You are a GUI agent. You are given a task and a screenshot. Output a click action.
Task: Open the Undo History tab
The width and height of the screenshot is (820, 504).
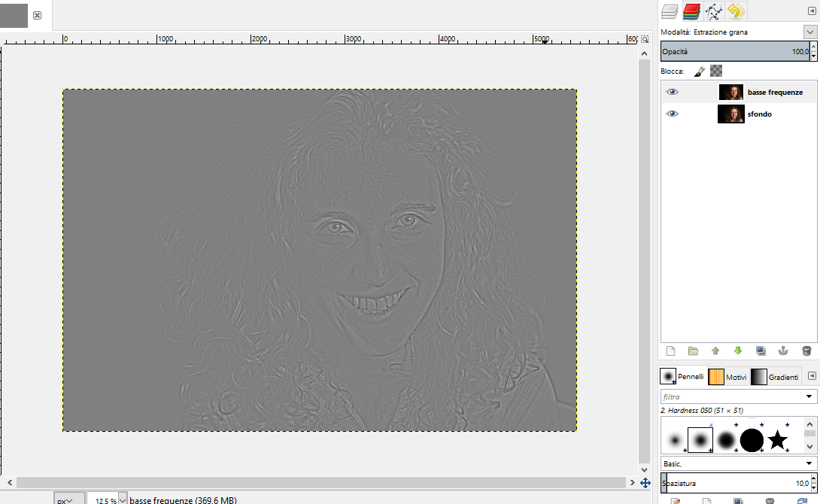click(736, 11)
